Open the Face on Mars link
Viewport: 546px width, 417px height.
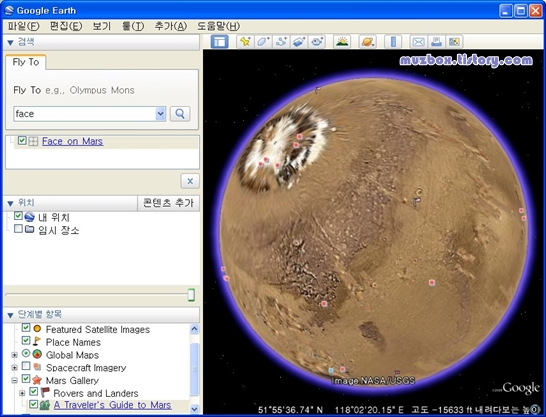pos(72,141)
